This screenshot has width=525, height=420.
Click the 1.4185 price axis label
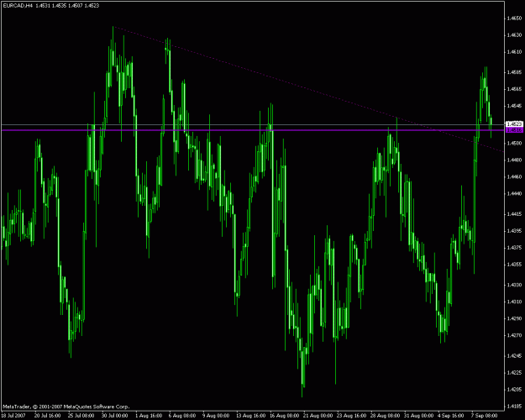514,407
